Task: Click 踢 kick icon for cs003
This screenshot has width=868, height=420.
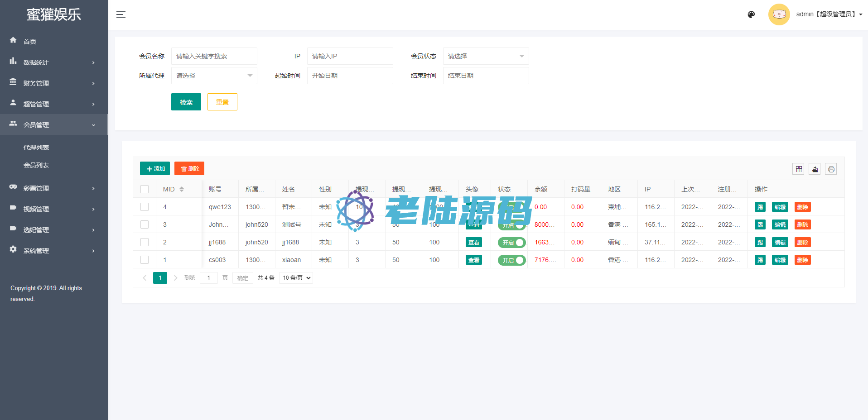Action: tap(760, 260)
